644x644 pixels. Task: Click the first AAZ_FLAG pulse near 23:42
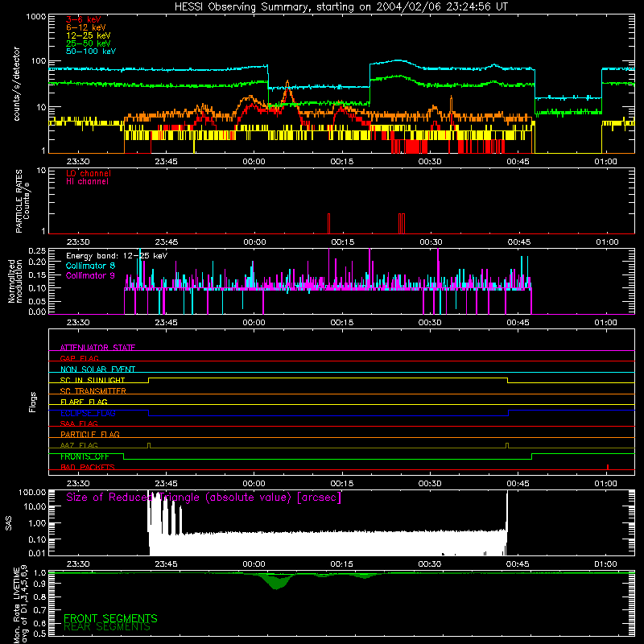[x=149, y=446]
